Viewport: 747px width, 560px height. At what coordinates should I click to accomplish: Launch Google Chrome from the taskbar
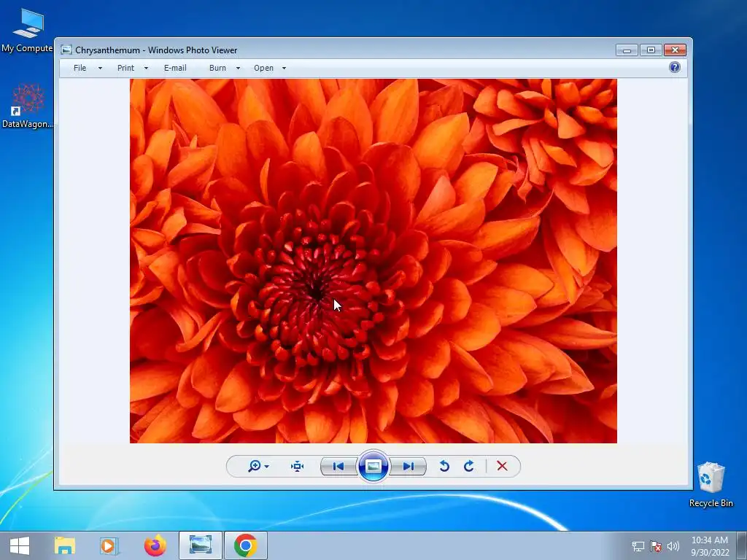click(x=246, y=545)
